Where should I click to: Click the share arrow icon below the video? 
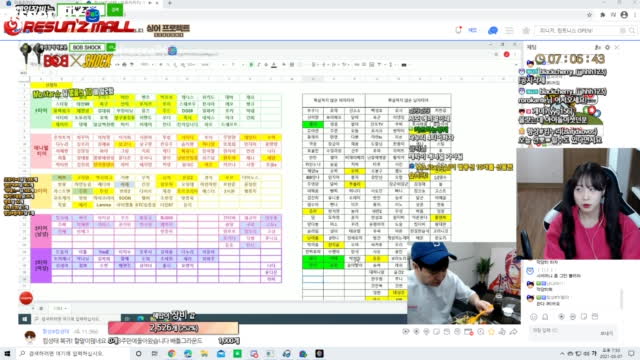tap(513, 332)
